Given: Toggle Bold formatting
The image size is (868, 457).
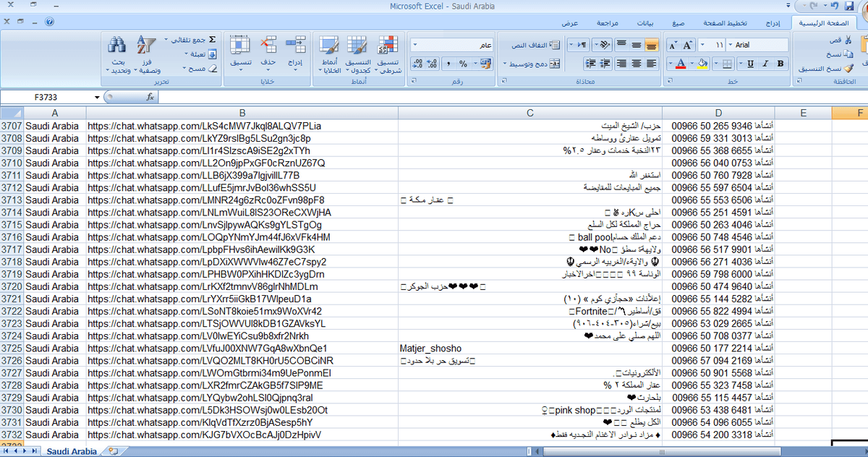Looking at the screenshot, I should 780,64.
